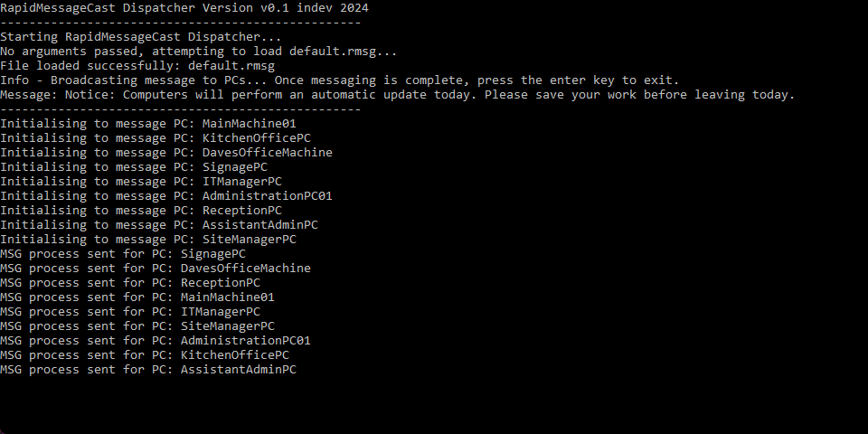Click the "Starting RapidMessageCast Dispatcher..." line
The width and height of the screenshot is (868, 434).
tap(141, 37)
